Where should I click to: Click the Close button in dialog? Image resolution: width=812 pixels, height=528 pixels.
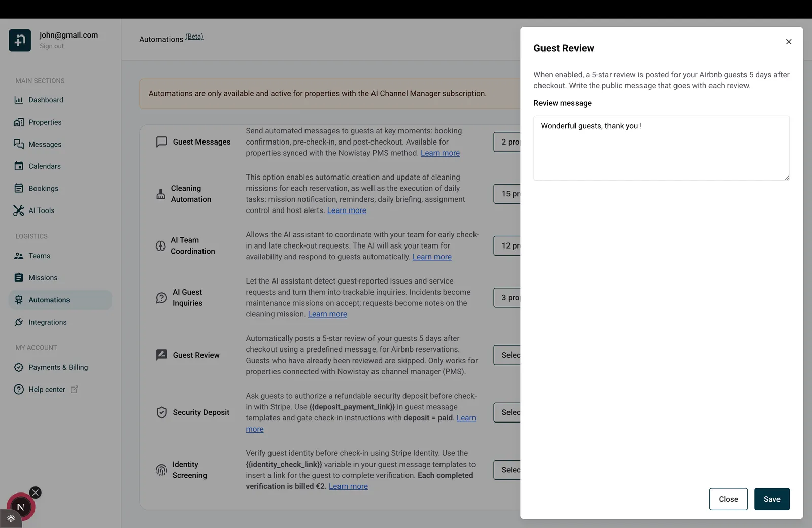click(728, 499)
